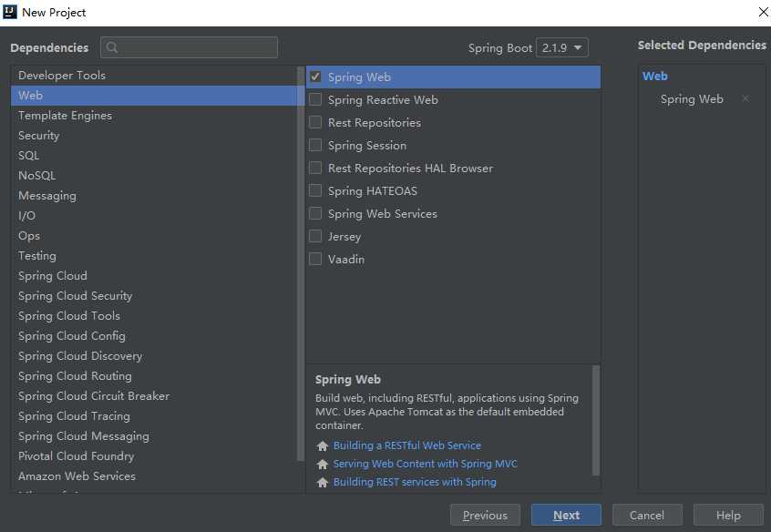Viewport: 771px width, 532px height.
Task: Select Spring Cloud Tracing category
Action: [154, 416]
